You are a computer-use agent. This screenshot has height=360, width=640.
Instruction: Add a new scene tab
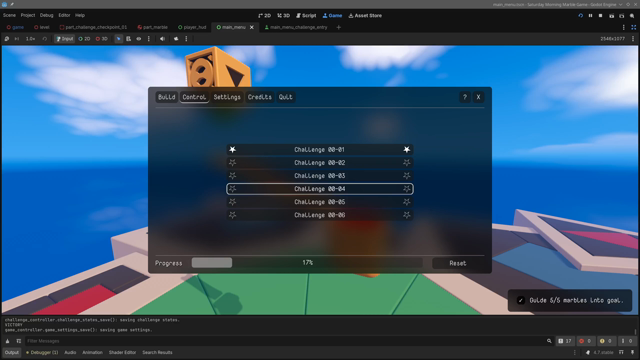[338, 27]
